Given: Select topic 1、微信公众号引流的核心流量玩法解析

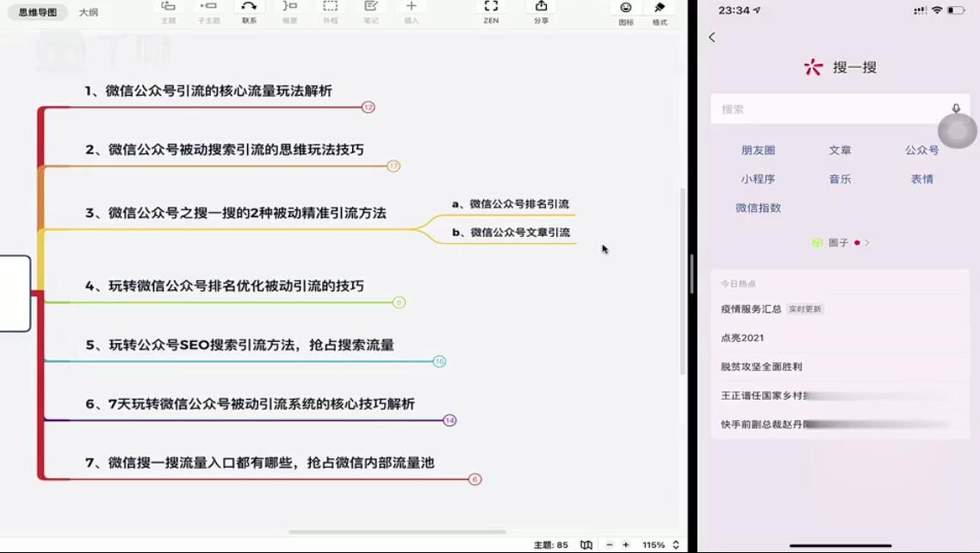Looking at the screenshot, I should click(x=208, y=91).
